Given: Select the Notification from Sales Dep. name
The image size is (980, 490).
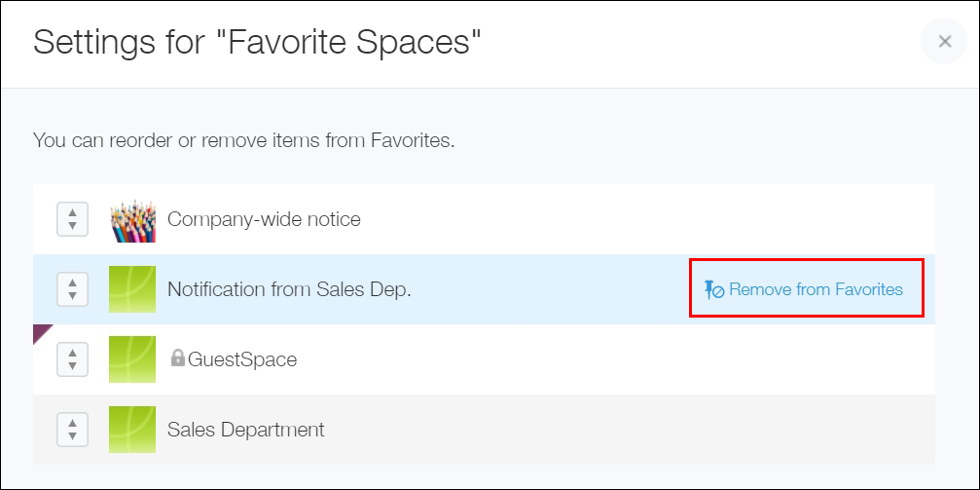Looking at the screenshot, I should [x=289, y=289].
